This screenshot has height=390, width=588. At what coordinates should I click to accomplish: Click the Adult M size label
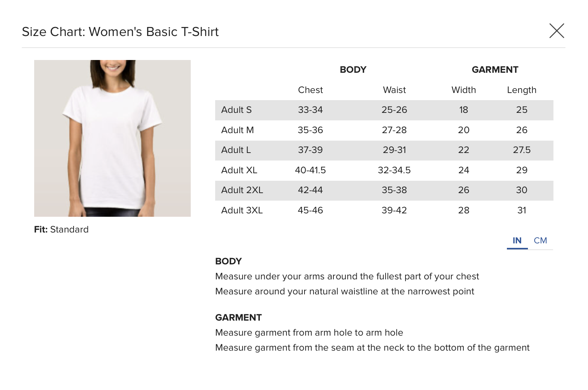tap(237, 130)
